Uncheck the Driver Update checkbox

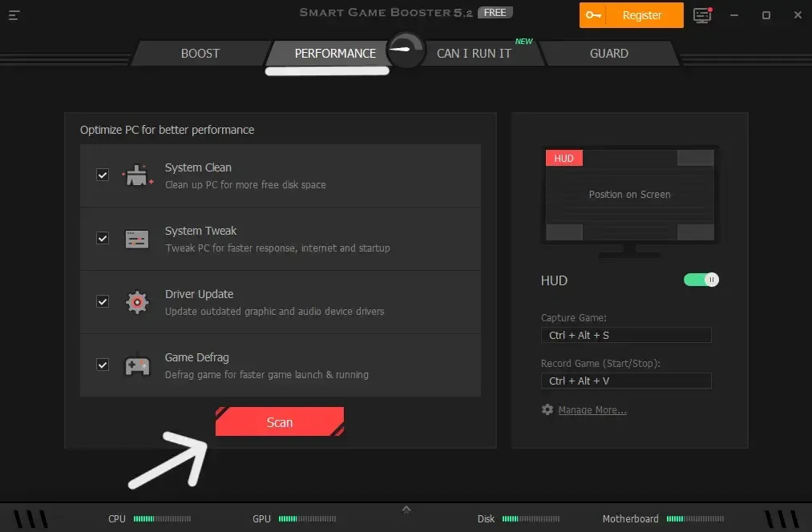pyautogui.click(x=102, y=301)
